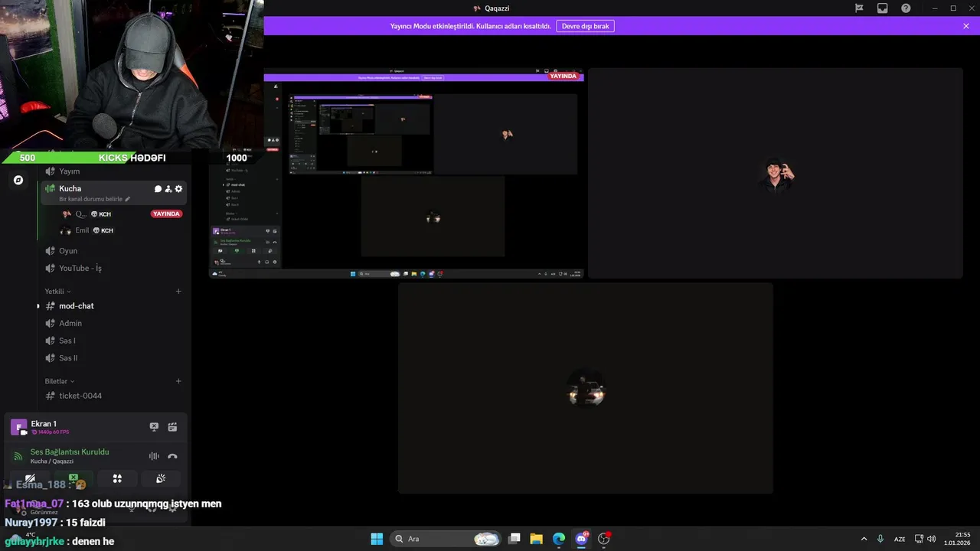Image resolution: width=980 pixels, height=551 pixels.
Task: Click the taskbar search box 'Ara'
Action: [x=446, y=539]
